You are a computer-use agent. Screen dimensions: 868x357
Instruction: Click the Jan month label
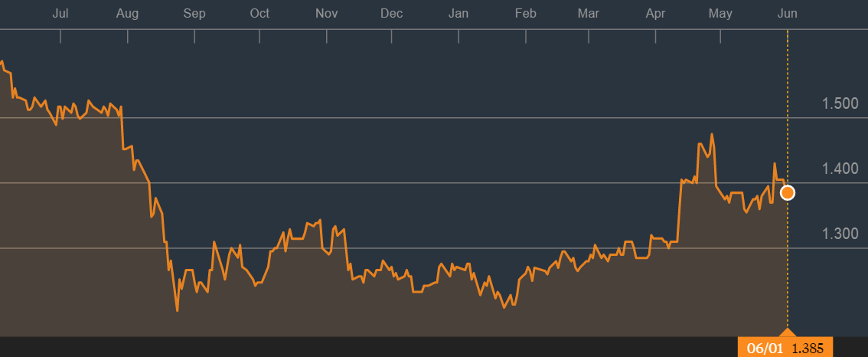click(x=458, y=13)
